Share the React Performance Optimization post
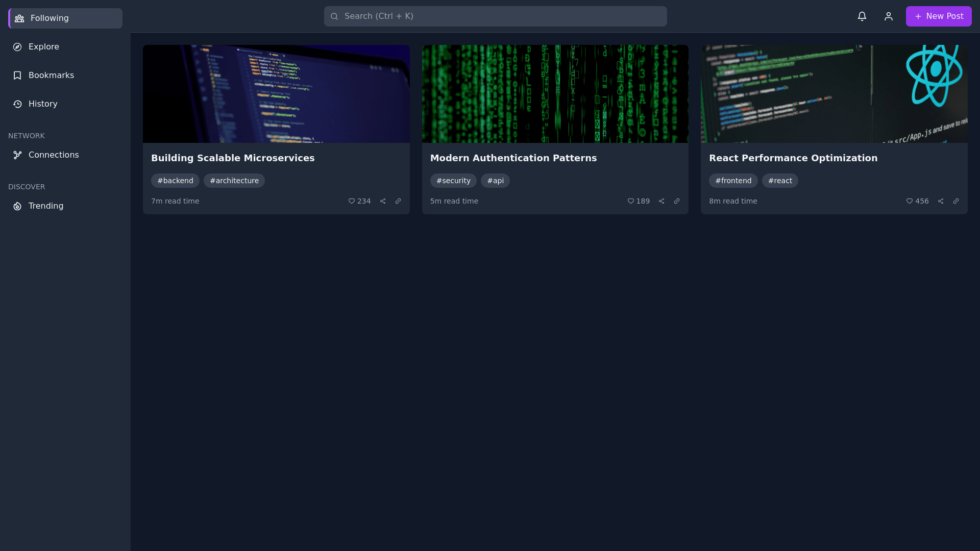This screenshot has height=551, width=980. pos(940,201)
